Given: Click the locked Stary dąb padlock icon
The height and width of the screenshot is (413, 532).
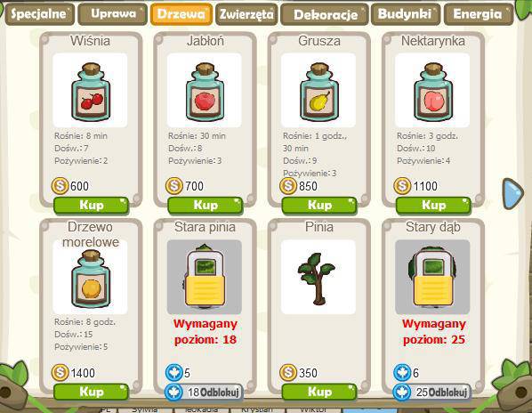Looking at the screenshot, I should point(433,276).
